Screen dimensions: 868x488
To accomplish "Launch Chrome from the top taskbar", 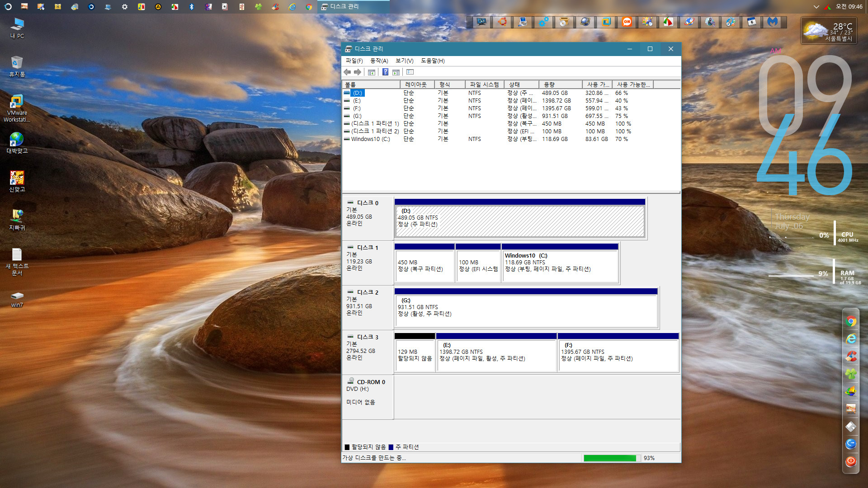I will (309, 7).
